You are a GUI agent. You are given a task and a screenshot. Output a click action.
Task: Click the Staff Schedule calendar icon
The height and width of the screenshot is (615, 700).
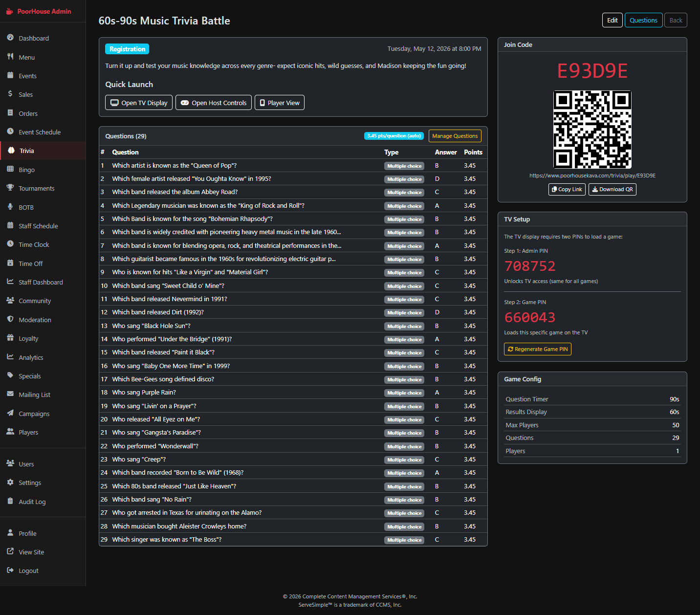[10, 225]
